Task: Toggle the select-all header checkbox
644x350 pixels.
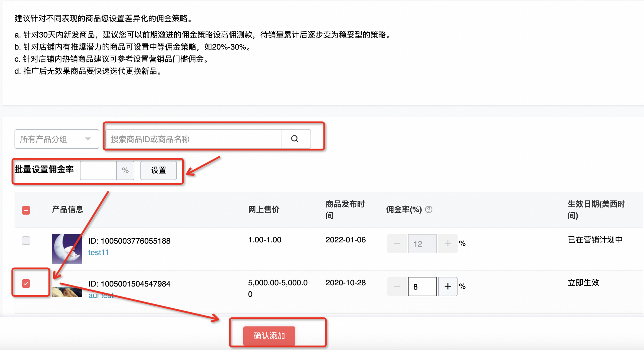Action: pyautogui.click(x=26, y=210)
